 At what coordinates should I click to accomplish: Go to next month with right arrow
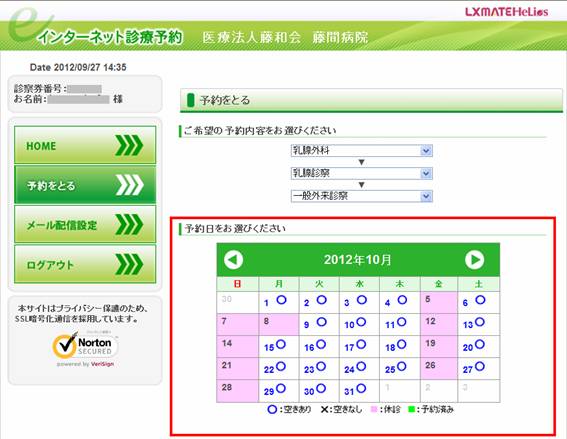(x=474, y=260)
